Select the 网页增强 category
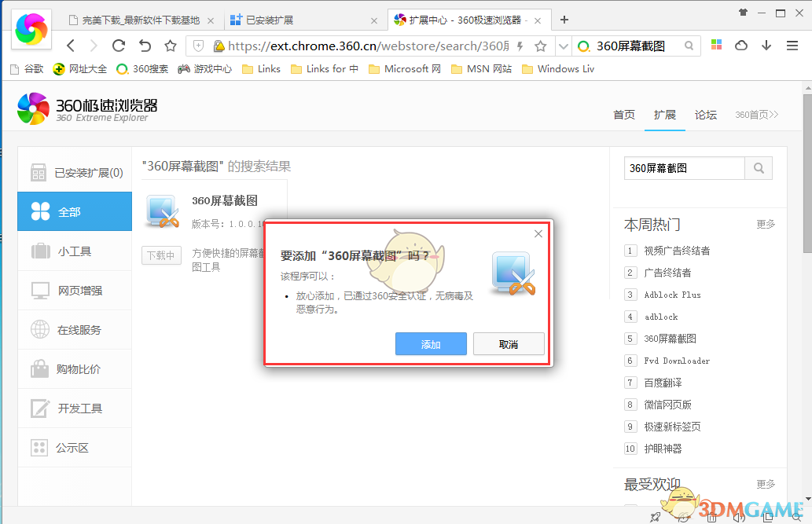The height and width of the screenshot is (524, 812). pyautogui.click(x=75, y=291)
